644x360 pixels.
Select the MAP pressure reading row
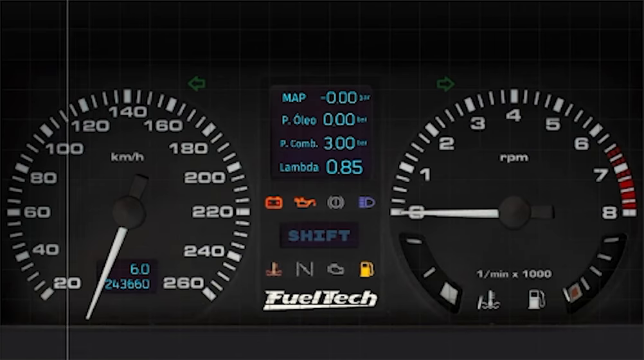pos(325,98)
